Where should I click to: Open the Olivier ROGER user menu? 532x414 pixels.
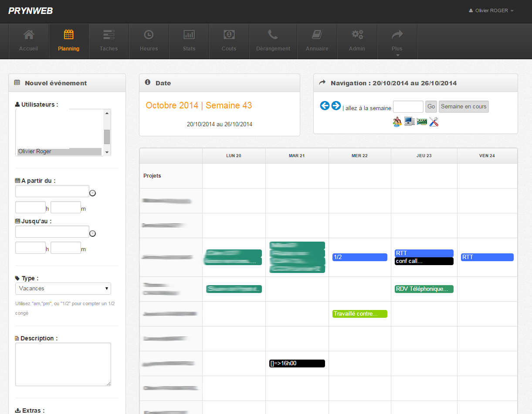pos(491,10)
